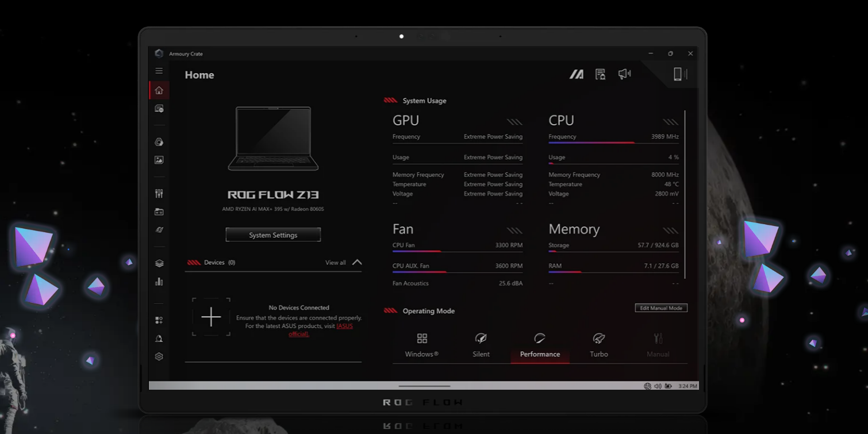Open the hamburger menu in sidebar
868x434 pixels.
[x=159, y=71]
